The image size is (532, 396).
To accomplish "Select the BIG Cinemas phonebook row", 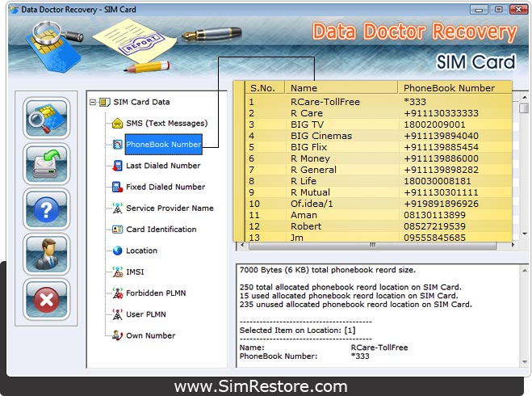I will pos(320,137).
